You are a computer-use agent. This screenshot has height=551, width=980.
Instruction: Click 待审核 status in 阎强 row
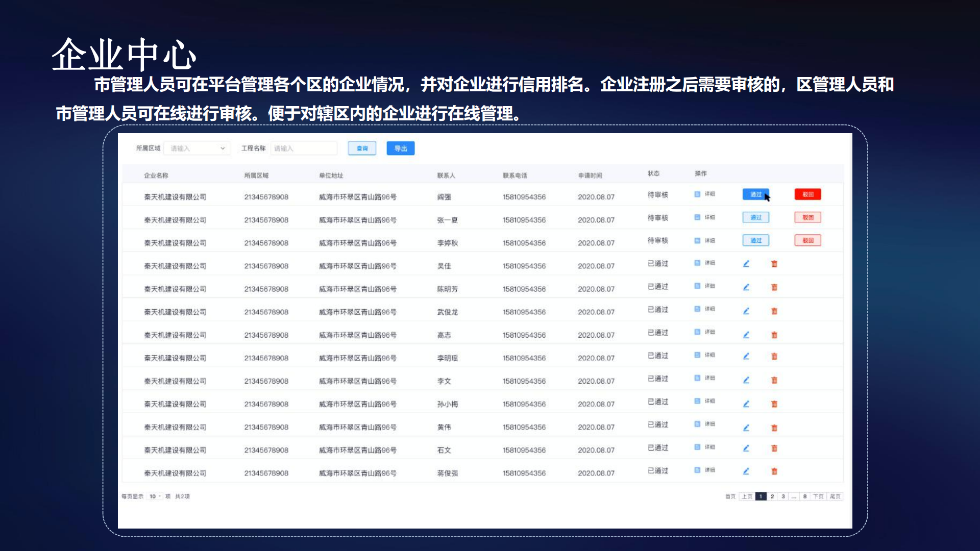(657, 194)
